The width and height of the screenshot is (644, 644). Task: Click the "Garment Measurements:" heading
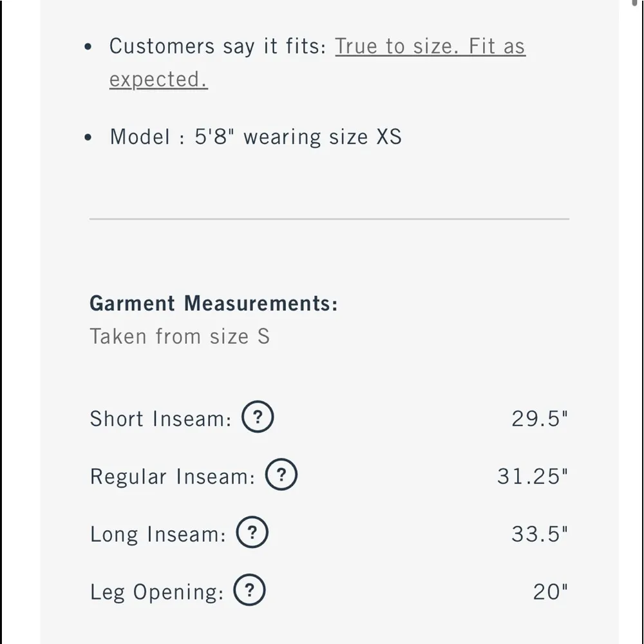pyautogui.click(x=213, y=303)
